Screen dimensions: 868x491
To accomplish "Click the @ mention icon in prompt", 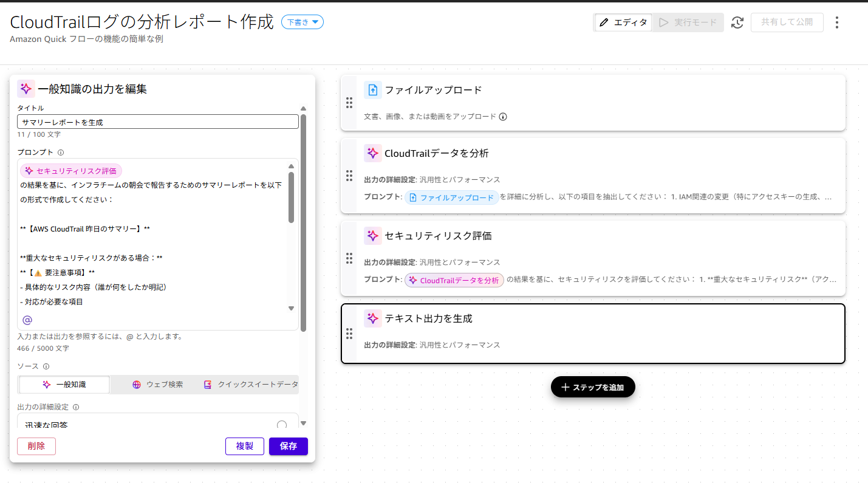I will point(27,320).
